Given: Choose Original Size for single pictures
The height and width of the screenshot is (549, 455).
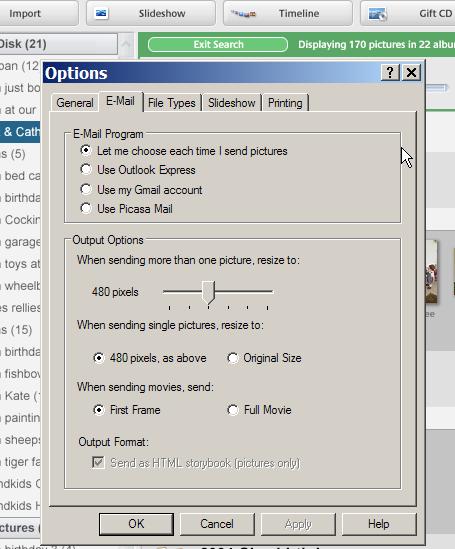Looking at the screenshot, I should click(x=233, y=358).
